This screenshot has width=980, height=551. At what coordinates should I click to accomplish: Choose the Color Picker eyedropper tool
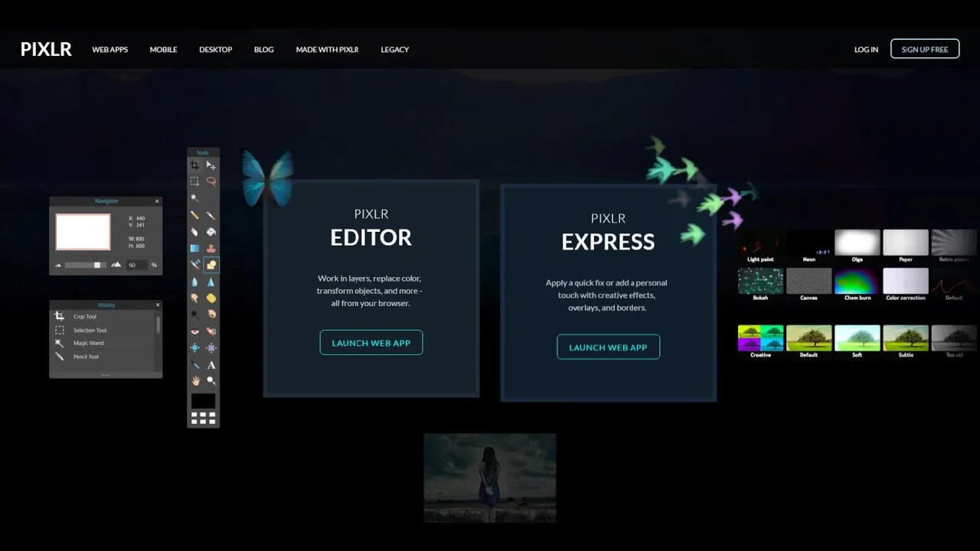pyautogui.click(x=195, y=365)
